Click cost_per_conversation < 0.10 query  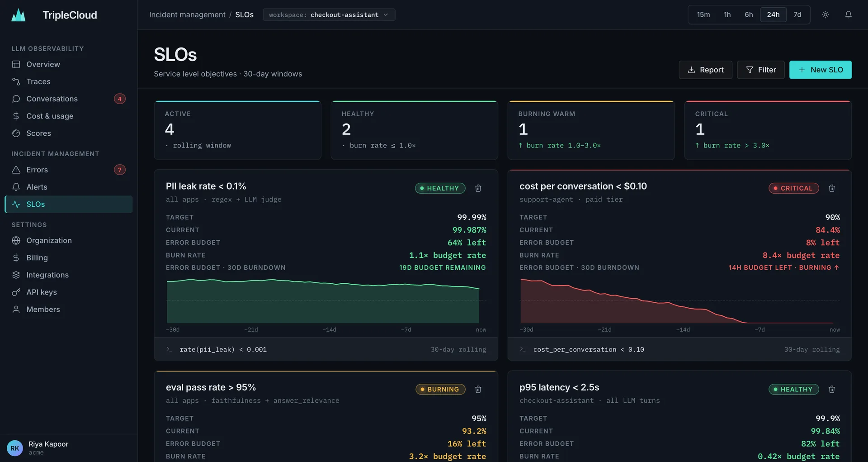pos(589,349)
